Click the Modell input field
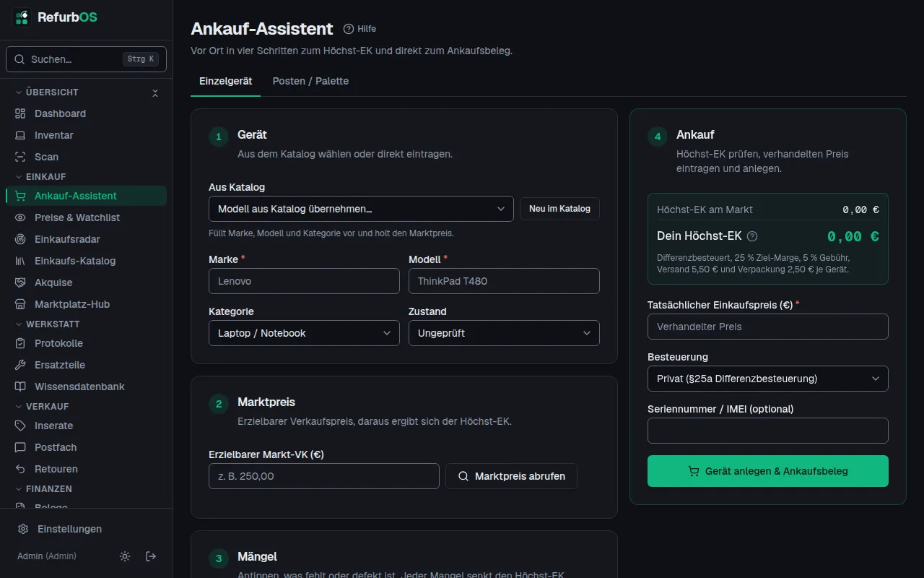 tap(504, 281)
